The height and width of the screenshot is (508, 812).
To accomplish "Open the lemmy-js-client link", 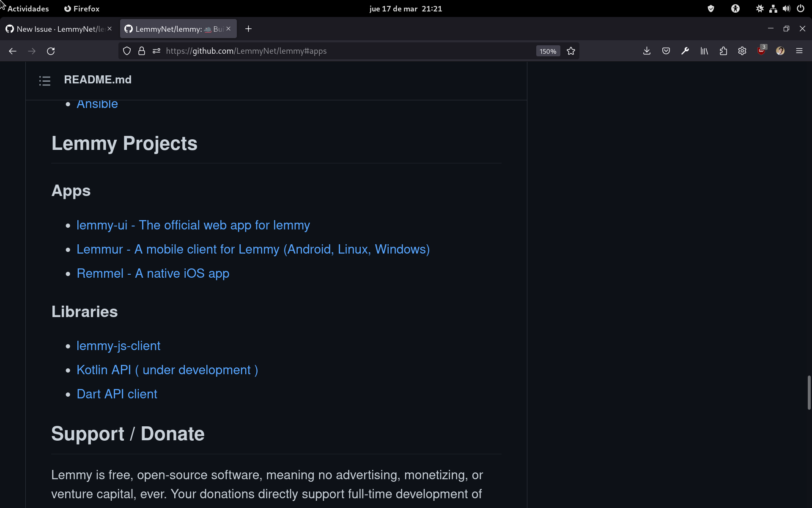I will [118, 346].
